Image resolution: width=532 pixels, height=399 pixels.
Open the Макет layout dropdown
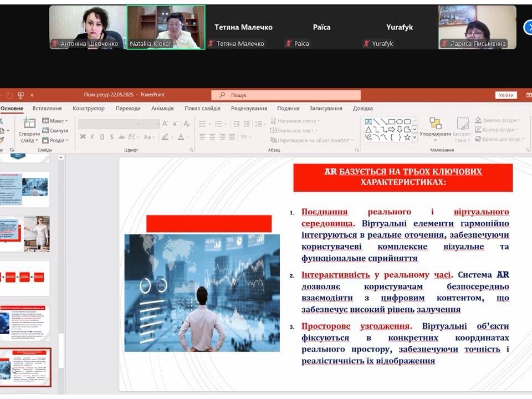click(x=55, y=121)
